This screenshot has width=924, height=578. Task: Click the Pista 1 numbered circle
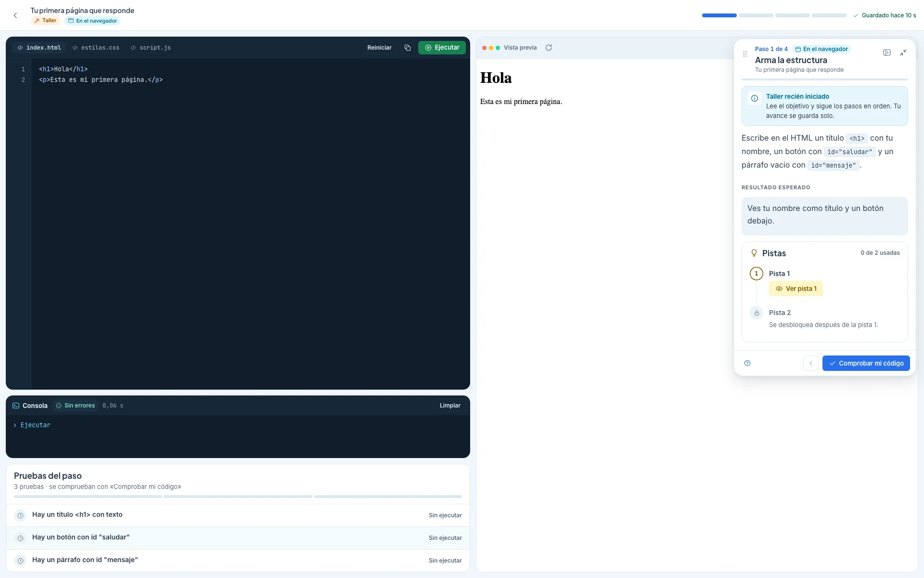[x=757, y=274]
